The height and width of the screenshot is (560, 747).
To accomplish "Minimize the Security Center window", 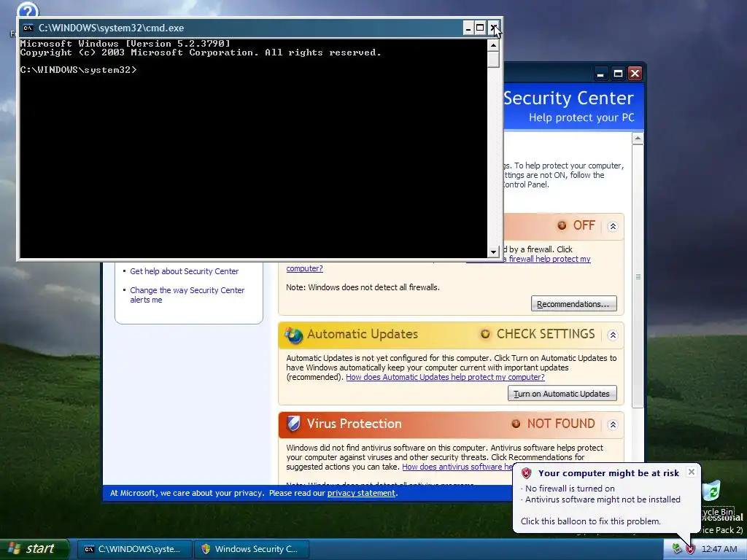I will (600, 74).
